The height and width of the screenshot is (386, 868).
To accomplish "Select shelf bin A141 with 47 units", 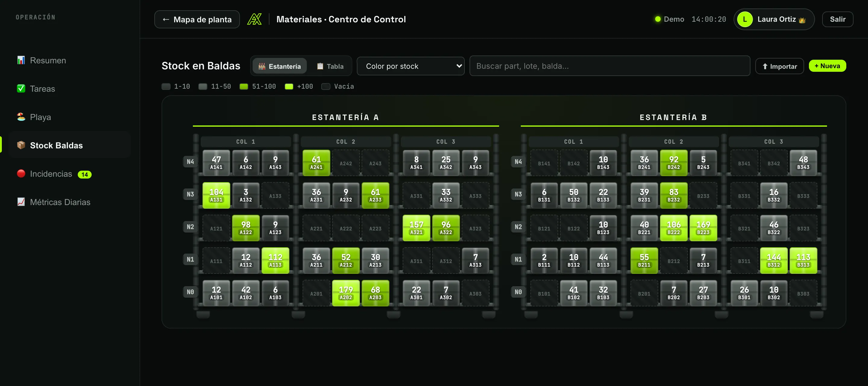I will 216,163.
